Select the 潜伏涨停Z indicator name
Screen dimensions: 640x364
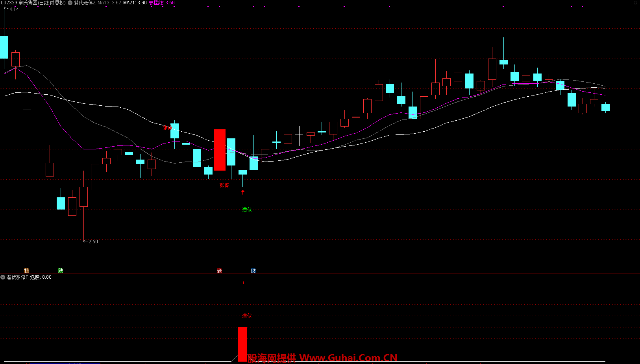[85, 3]
